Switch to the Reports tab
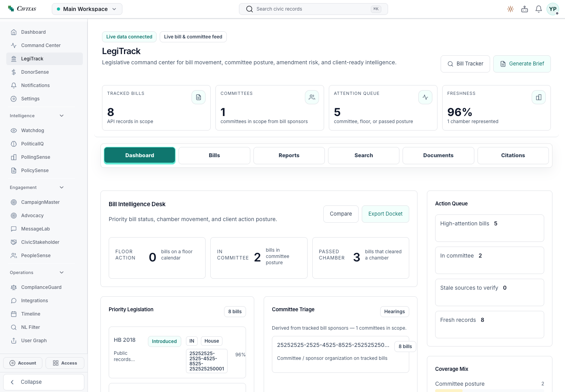Screen dimensions: 565x392 (289, 156)
